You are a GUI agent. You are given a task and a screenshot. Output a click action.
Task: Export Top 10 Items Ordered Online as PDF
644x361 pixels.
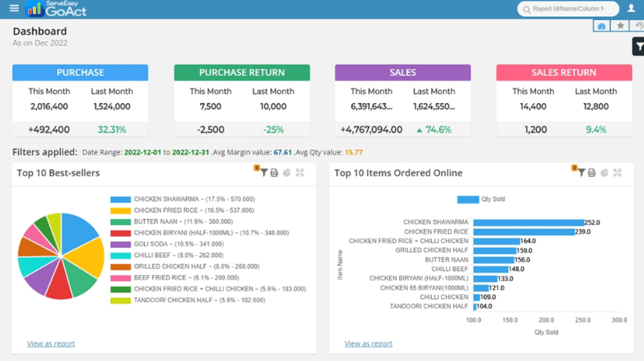(592, 172)
